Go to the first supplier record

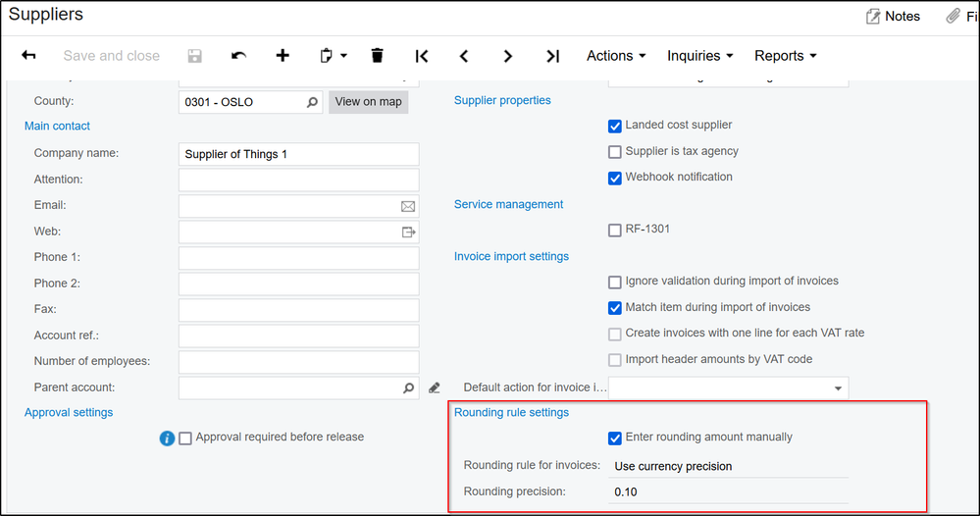421,56
